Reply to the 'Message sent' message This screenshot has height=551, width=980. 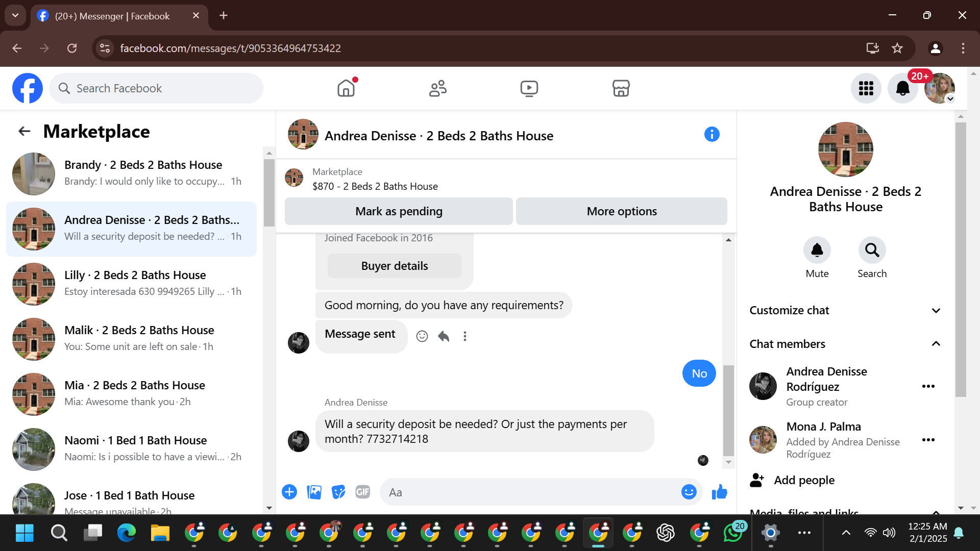(444, 336)
